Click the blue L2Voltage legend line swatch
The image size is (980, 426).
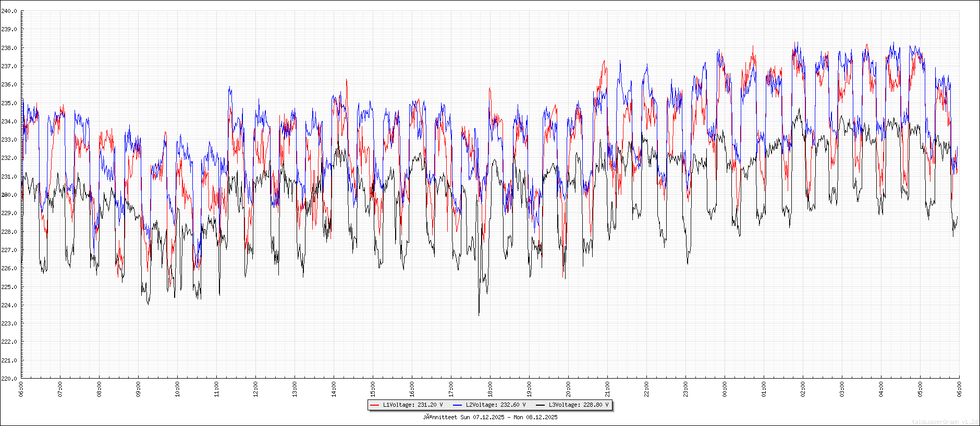pos(458,405)
